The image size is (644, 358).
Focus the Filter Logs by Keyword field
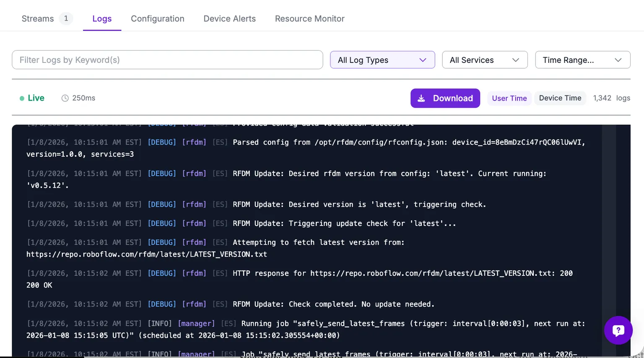pos(167,60)
